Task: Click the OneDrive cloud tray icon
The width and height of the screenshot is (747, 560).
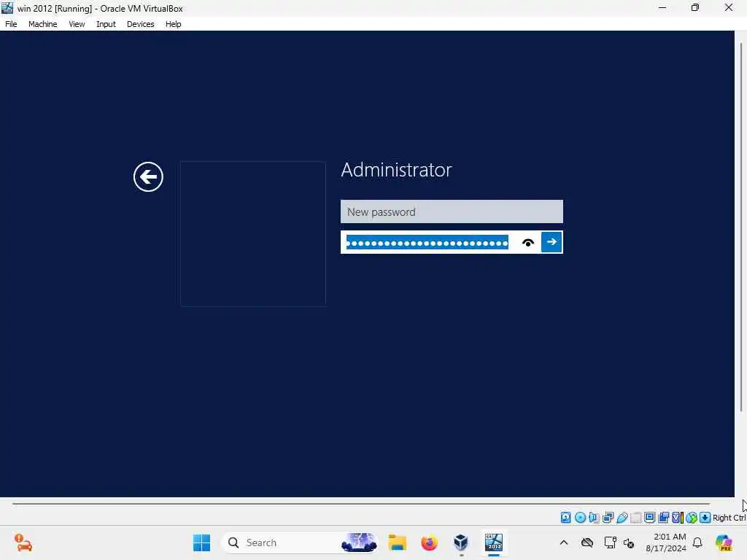Action: tap(587, 542)
